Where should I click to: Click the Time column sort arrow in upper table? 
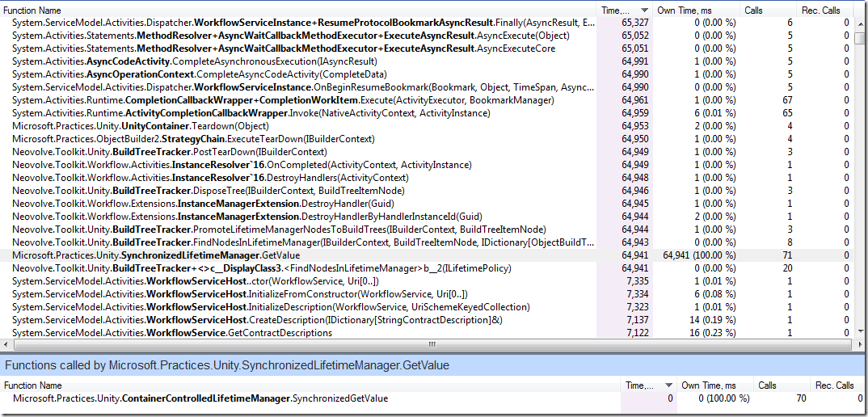[x=644, y=11]
